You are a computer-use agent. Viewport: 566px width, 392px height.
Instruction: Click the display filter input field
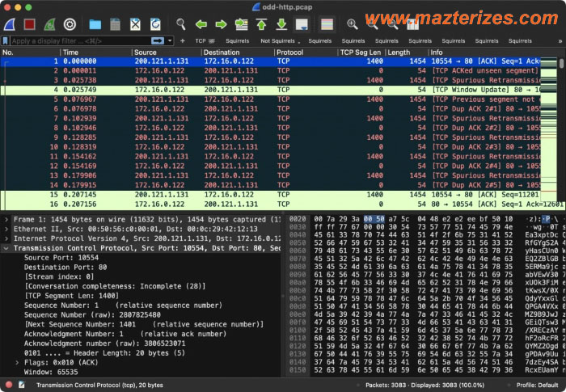tap(79, 40)
